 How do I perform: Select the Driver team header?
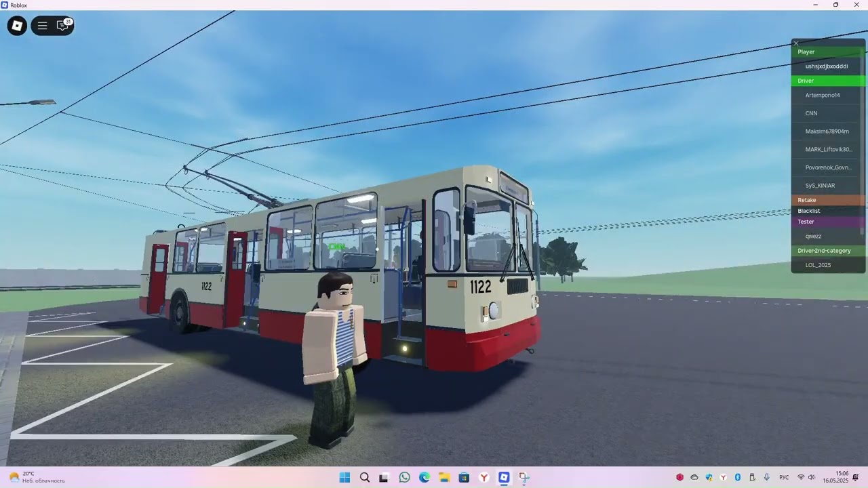[x=828, y=81]
